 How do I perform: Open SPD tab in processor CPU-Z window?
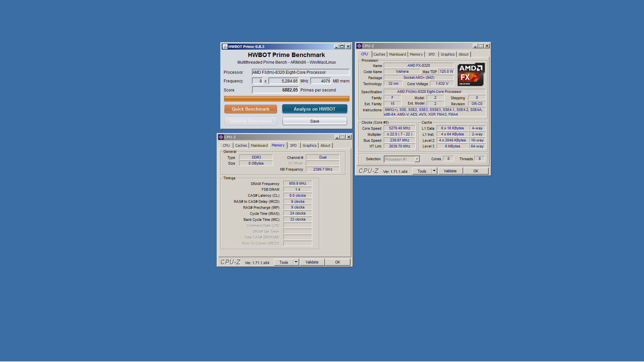432,54
